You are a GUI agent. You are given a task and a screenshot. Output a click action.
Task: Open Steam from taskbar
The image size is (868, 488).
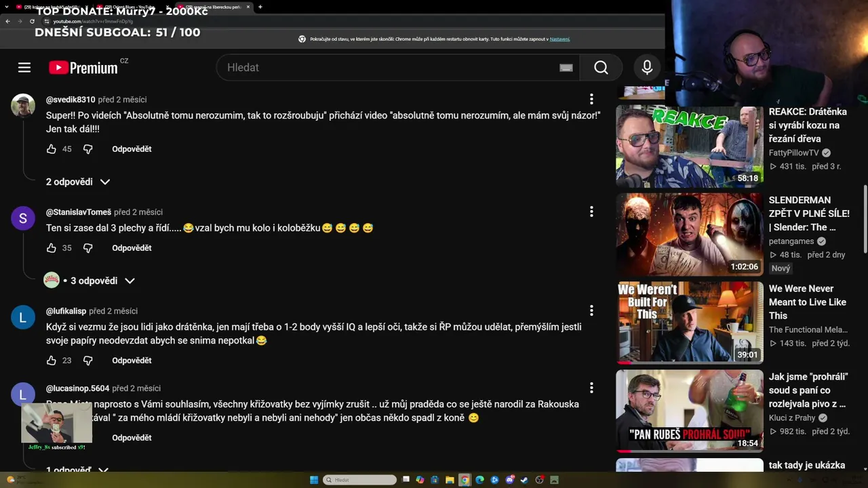click(524, 480)
